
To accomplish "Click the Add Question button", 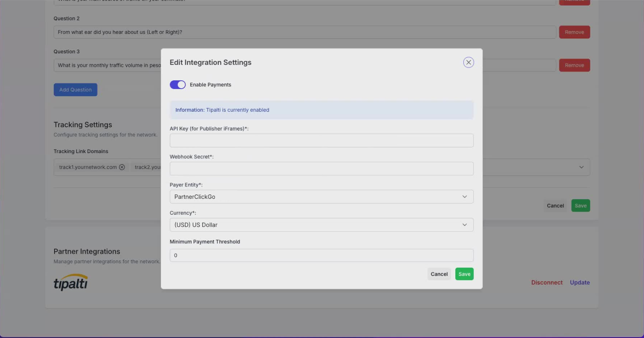I will tap(75, 90).
